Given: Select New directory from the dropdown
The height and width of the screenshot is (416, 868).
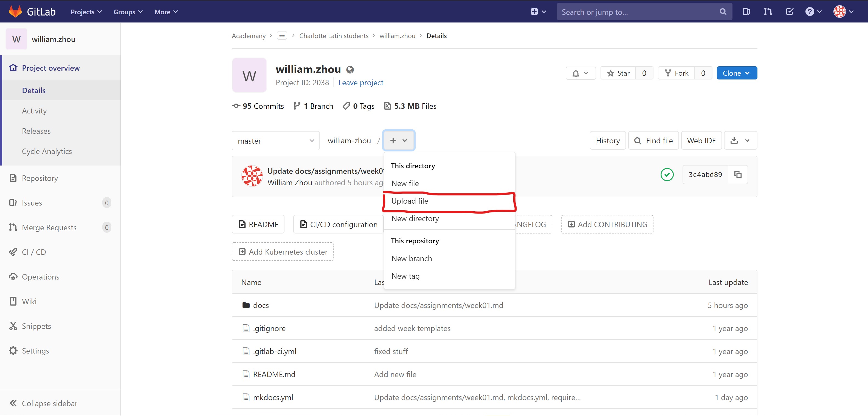Looking at the screenshot, I should (x=449, y=218).
